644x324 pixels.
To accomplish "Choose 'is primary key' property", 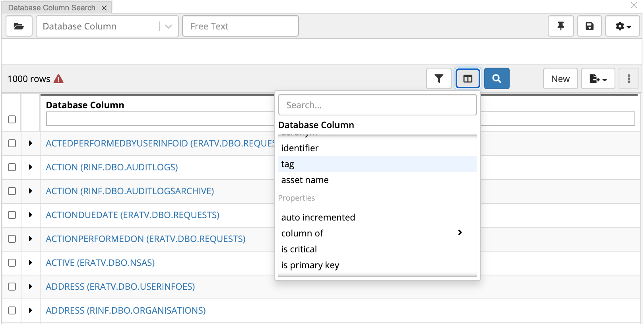I will [x=310, y=265].
